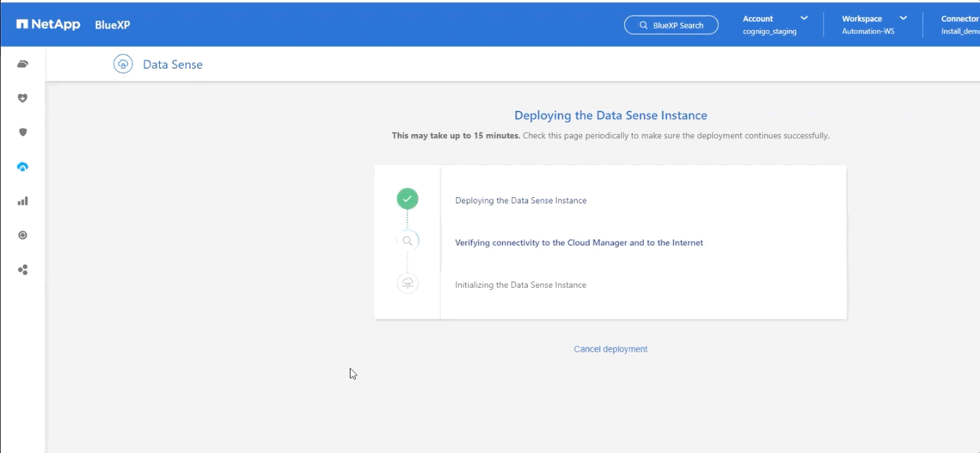This screenshot has height=453, width=980.
Task: Select the Verifying connectivity step text
Action: coord(578,243)
